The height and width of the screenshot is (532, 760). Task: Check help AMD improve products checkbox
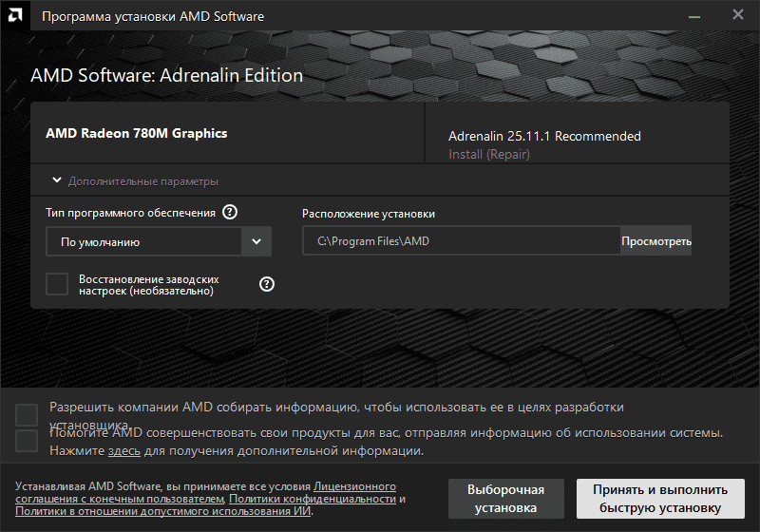27,441
